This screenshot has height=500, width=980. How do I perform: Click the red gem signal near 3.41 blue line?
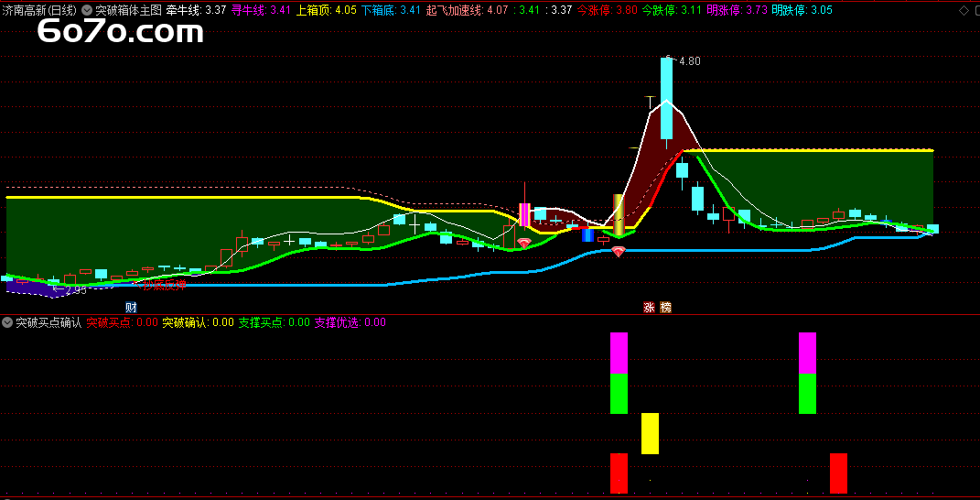(x=619, y=252)
